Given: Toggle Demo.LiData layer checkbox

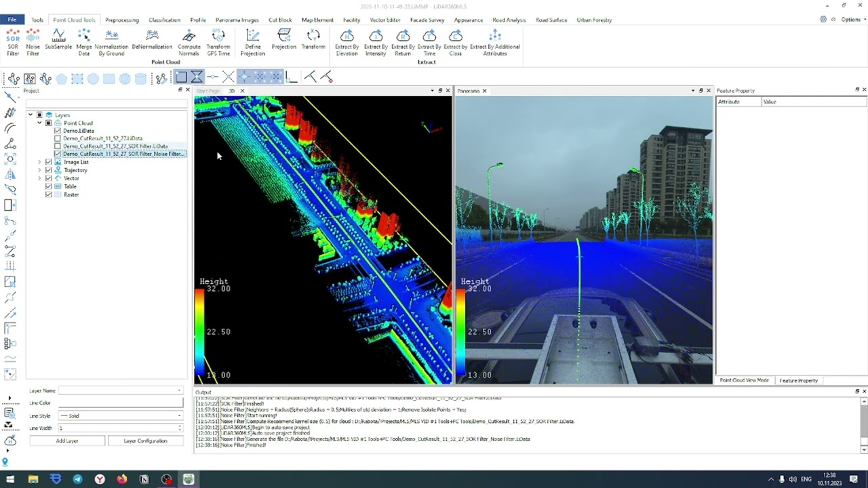Looking at the screenshot, I should click(x=58, y=131).
